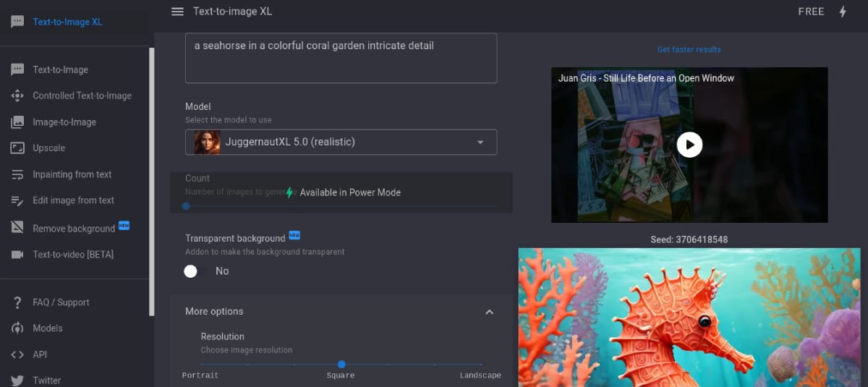Click the Text-to-Image sidebar icon
868x387 pixels.
click(x=17, y=69)
